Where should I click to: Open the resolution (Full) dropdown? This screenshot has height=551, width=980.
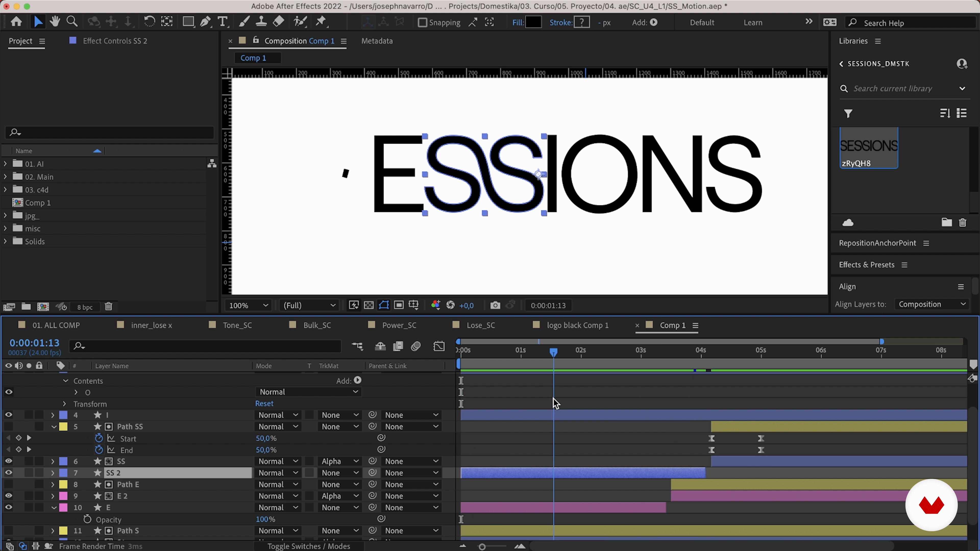309,305
